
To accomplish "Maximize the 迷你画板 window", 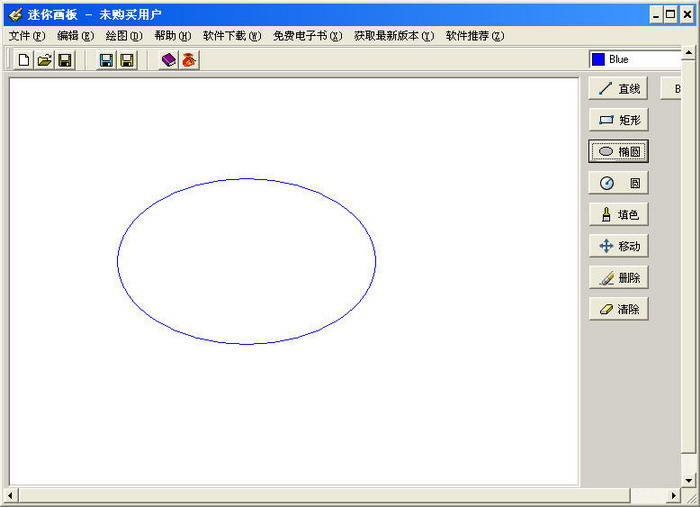I will pyautogui.click(x=671, y=15).
